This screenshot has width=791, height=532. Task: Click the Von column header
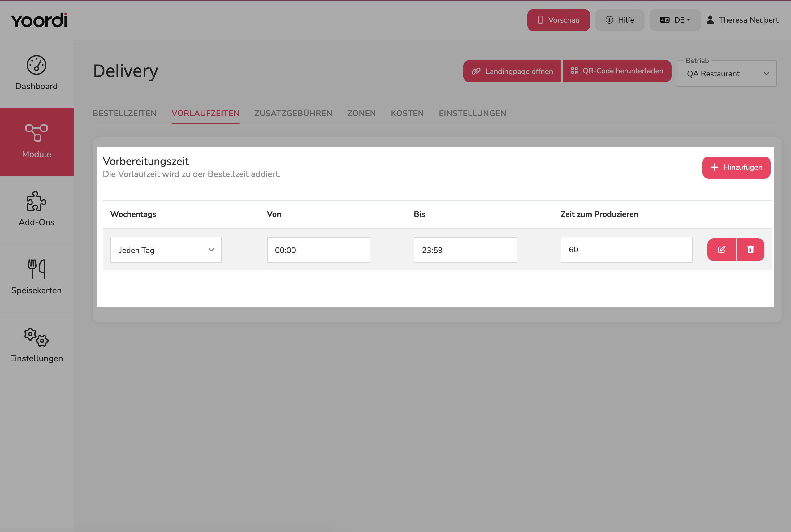coord(274,214)
